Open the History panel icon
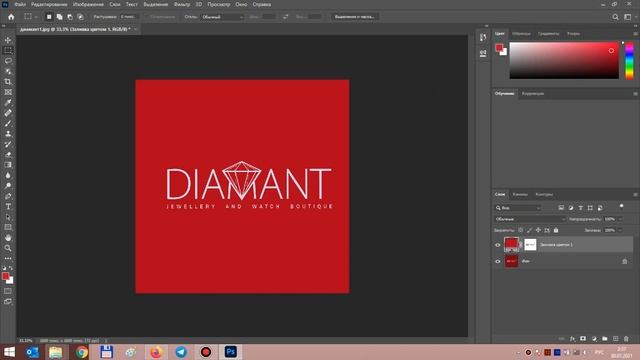Viewport: 640px width, 360px height. click(x=483, y=38)
